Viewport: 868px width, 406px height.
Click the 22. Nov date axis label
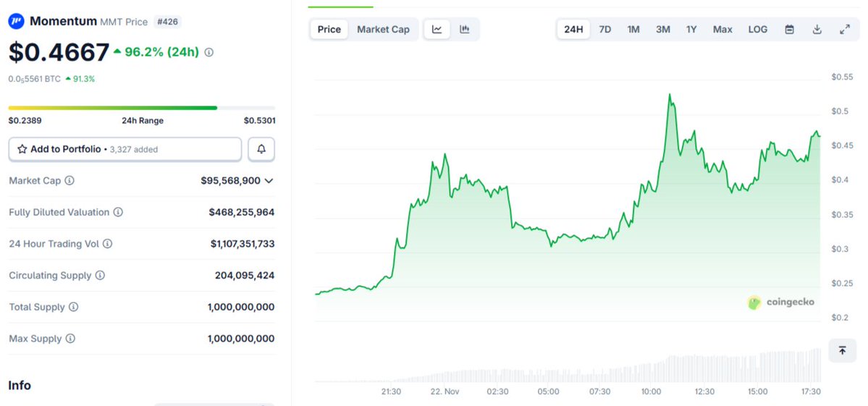click(x=444, y=392)
